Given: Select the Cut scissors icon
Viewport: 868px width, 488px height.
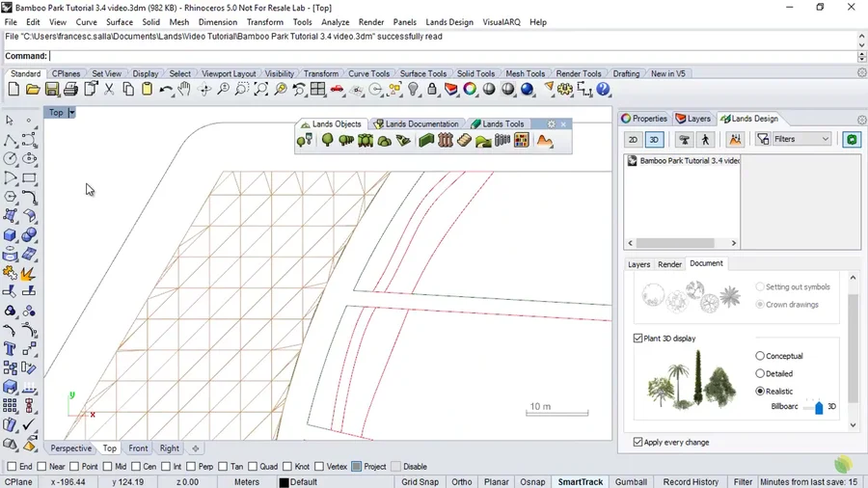Looking at the screenshot, I should point(109,89).
